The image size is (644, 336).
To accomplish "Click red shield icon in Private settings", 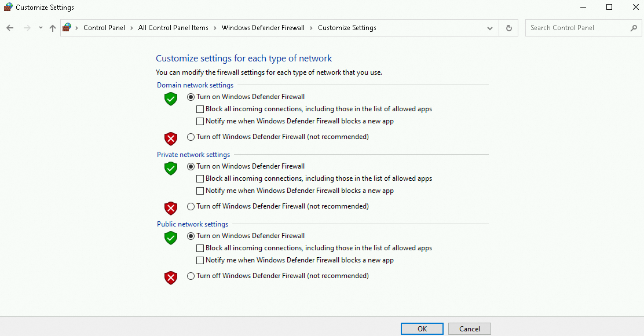I will click(171, 208).
